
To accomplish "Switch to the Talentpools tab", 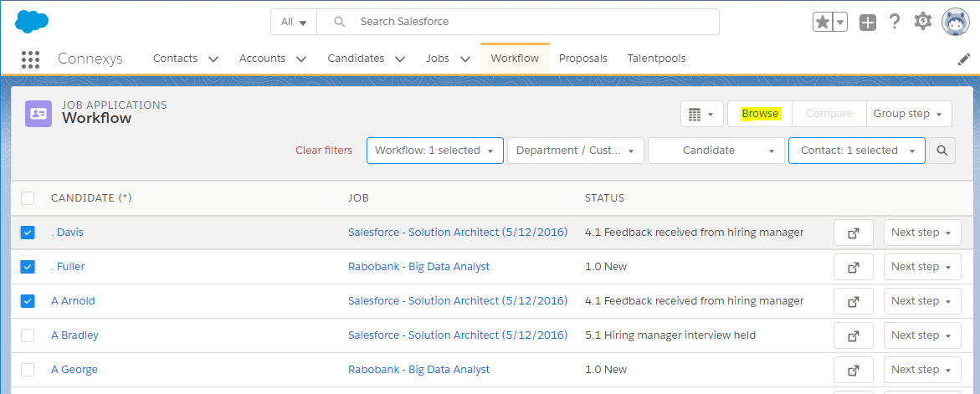I will pos(656,58).
